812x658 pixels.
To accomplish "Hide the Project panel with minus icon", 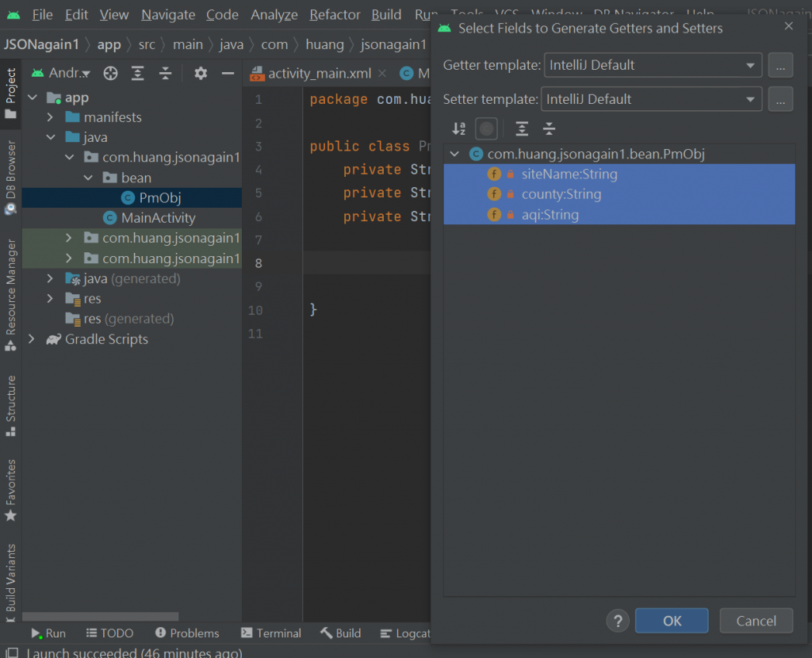I will pyautogui.click(x=228, y=74).
